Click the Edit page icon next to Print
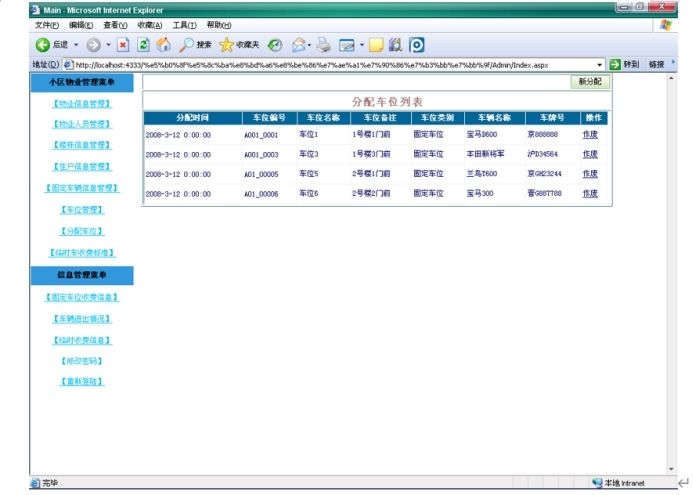 click(346, 45)
